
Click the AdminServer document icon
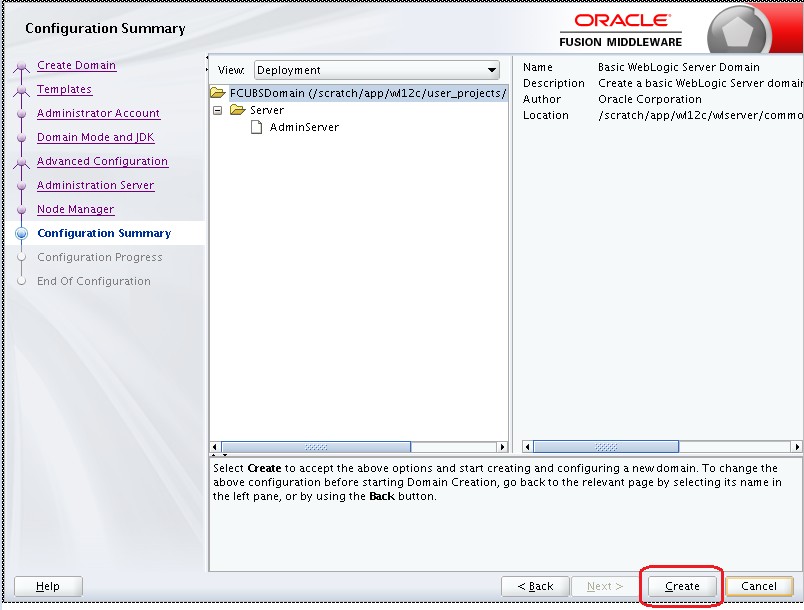(x=256, y=127)
